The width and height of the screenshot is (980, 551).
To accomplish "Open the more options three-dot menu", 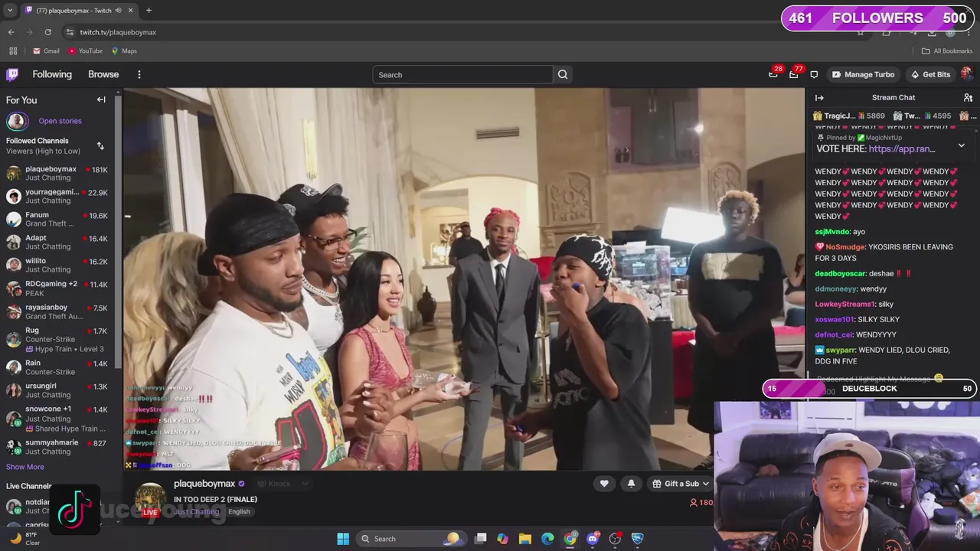I will point(139,74).
